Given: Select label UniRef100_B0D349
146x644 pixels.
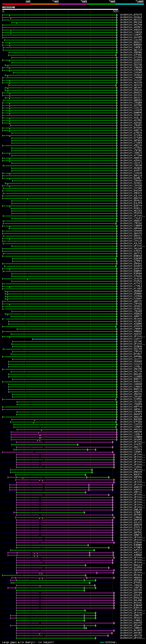Looking at the screenshot, I should click(131, 191).
